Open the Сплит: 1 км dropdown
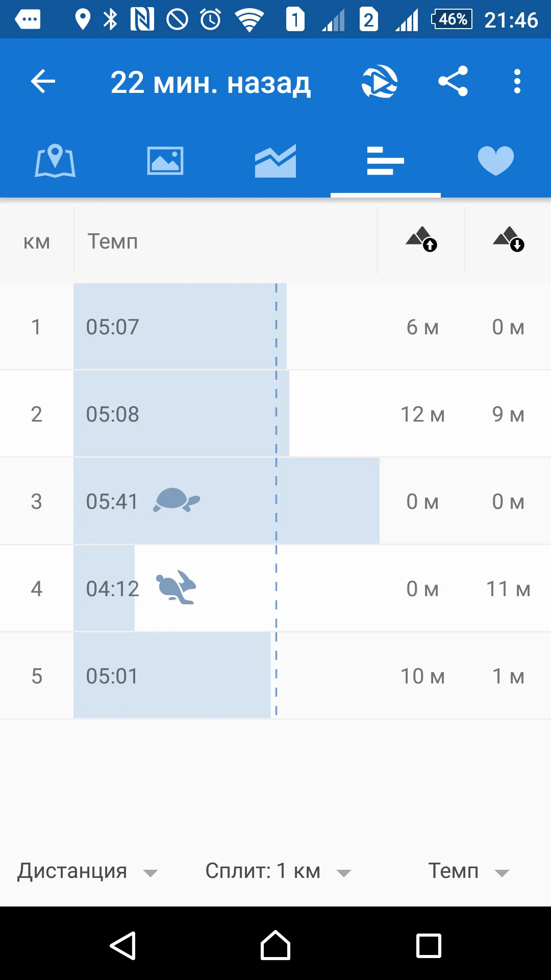551x980 pixels. coord(278,871)
